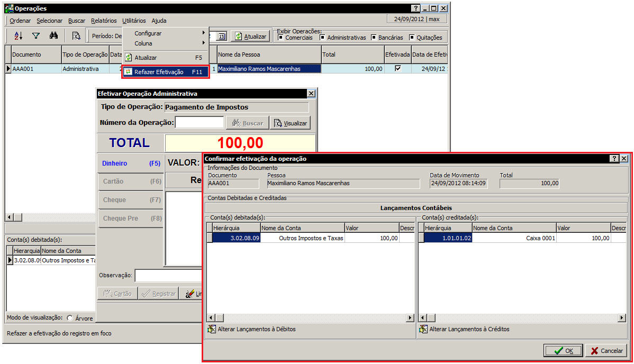Screen dimensions: 634x364
Task: Click the Número da Operação input field
Action: 200,123
